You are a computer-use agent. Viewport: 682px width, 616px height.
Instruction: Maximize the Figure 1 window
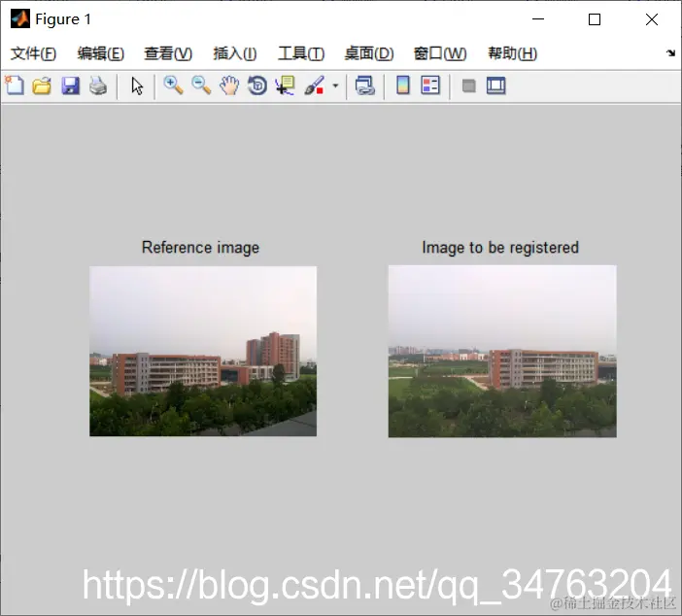595,19
